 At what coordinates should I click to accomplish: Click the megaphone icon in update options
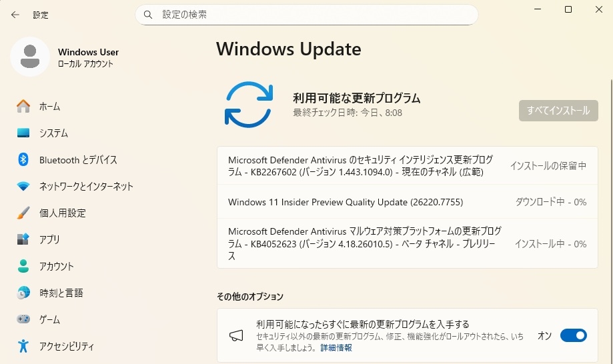(237, 335)
